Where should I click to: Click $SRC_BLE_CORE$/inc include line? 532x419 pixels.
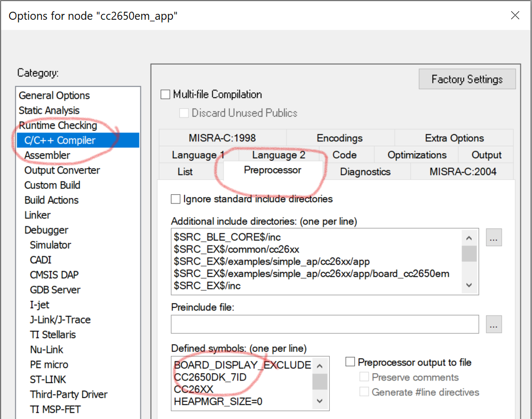[227, 237]
